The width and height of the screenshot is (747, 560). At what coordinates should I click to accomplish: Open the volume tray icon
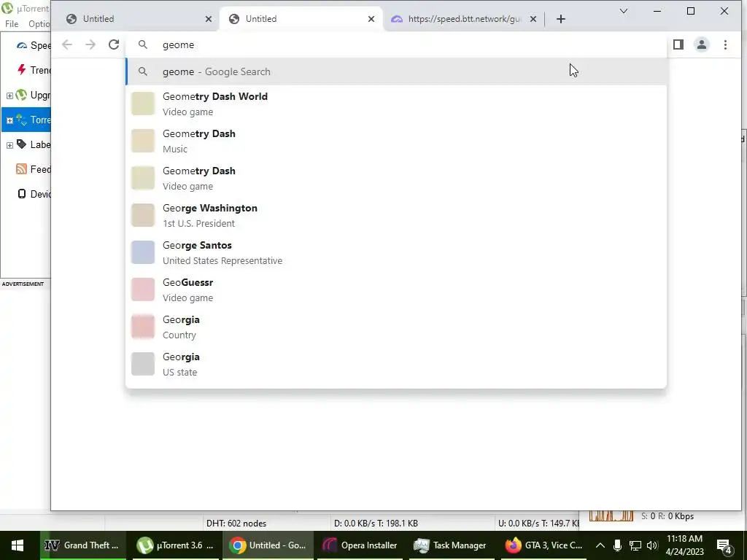(652, 545)
